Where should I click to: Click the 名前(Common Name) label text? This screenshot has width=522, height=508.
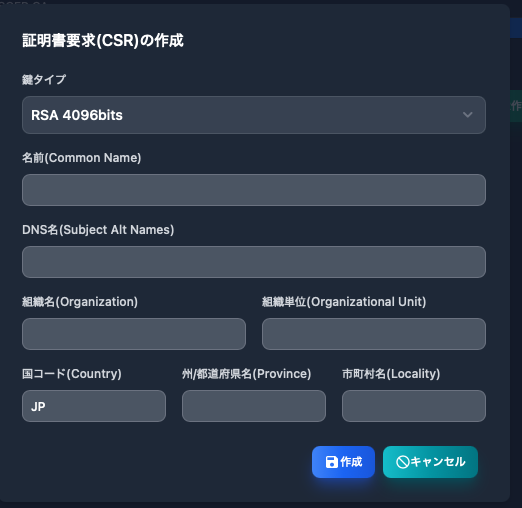tap(82, 158)
